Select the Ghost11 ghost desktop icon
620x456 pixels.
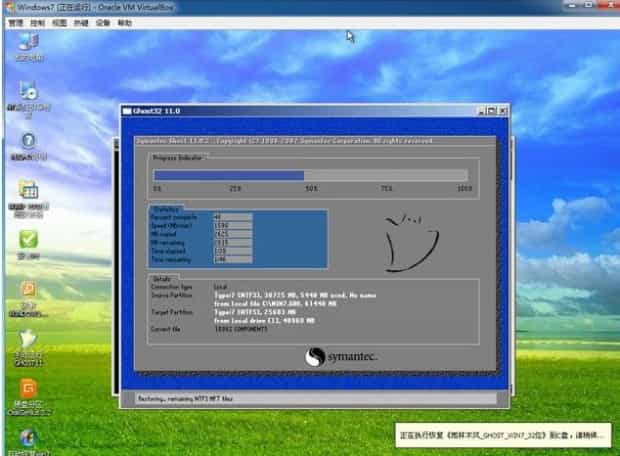point(28,339)
